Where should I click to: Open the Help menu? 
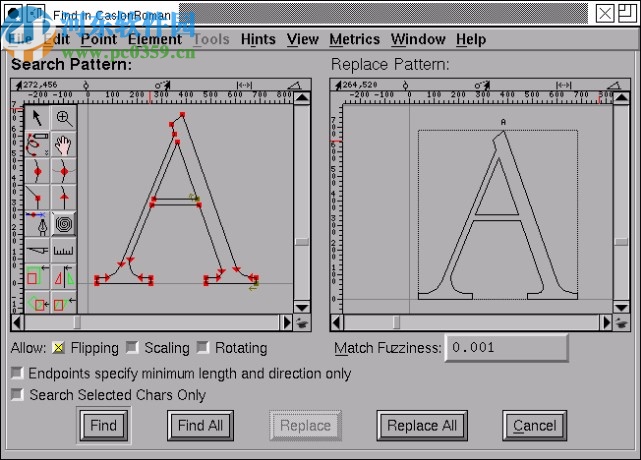(x=471, y=39)
